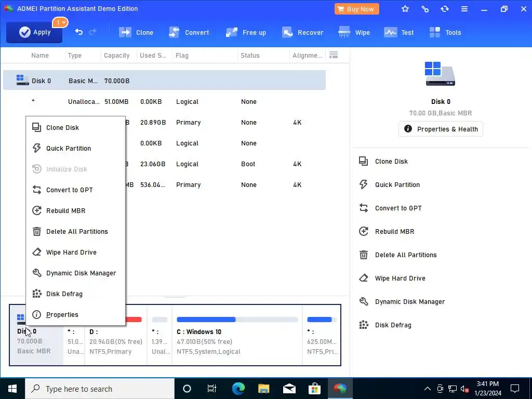The image size is (532, 399).
Task: Click Disk Defrag in right panel
Action: point(385,325)
